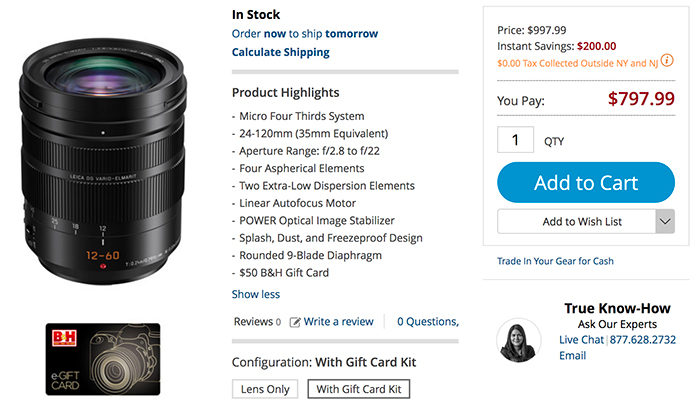This screenshot has height=404, width=700.
Task: Click Trade In Your Gear for Cash
Action: 555,261
